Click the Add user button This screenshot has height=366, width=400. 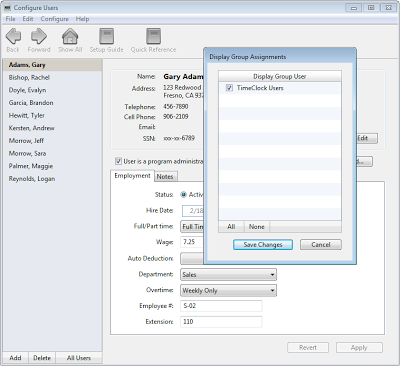[x=15, y=358]
